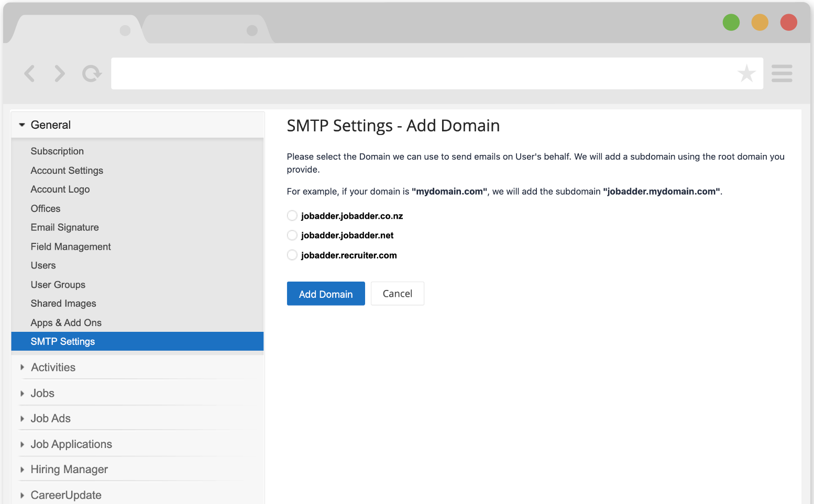Open Account Settings in the sidebar

tap(67, 170)
